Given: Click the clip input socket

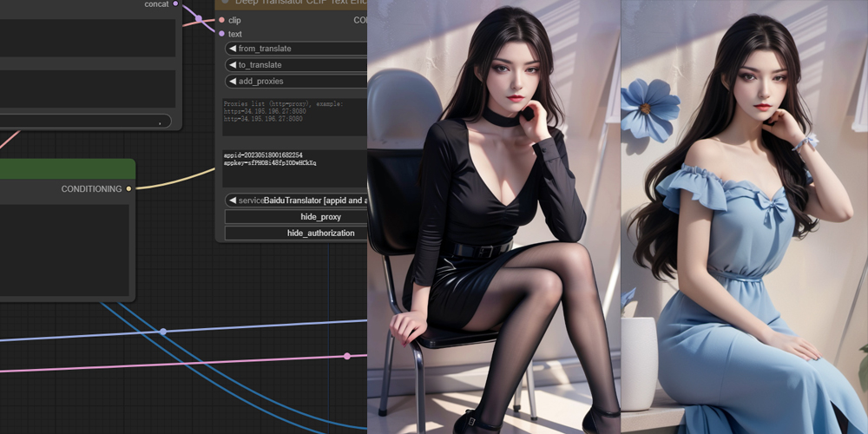Looking at the screenshot, I should 221,20.
